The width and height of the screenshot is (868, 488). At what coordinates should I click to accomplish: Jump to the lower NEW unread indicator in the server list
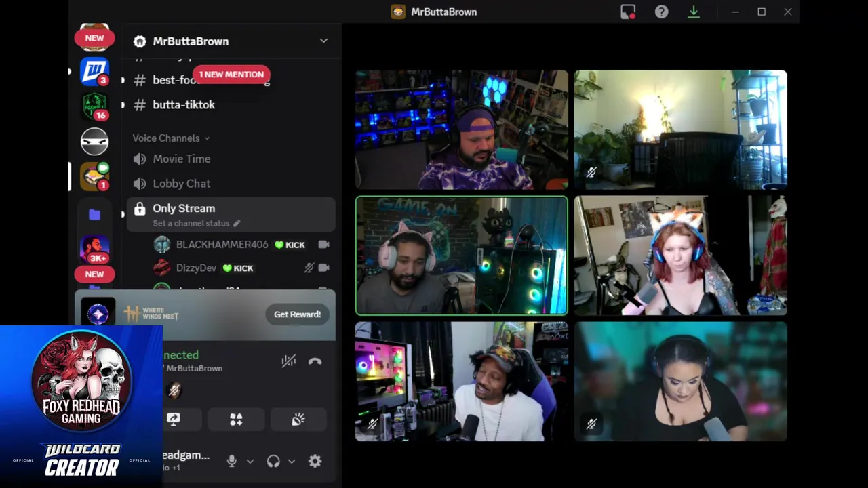click(94, 274)
